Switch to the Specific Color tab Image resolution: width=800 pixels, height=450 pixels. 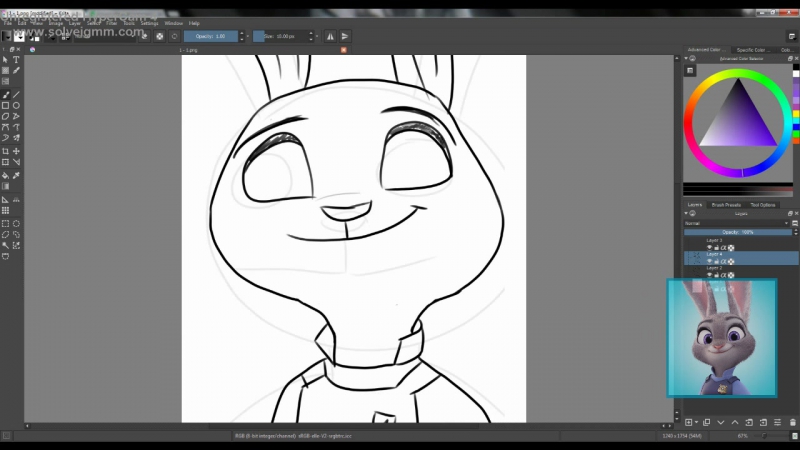pyautogui.click(x=753, y=50)
